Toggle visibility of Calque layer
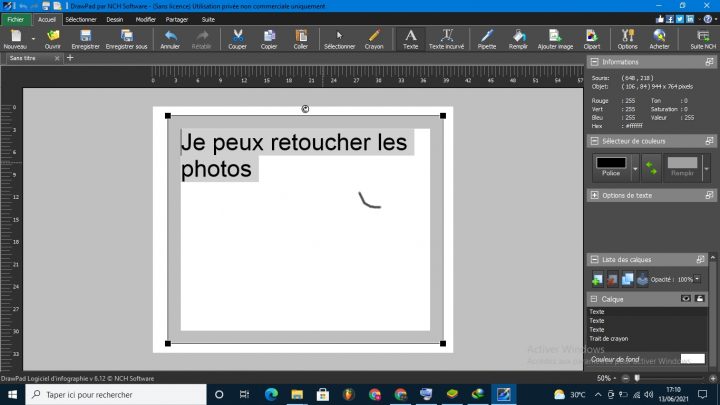The image size is (720, 405). (686, 298)
